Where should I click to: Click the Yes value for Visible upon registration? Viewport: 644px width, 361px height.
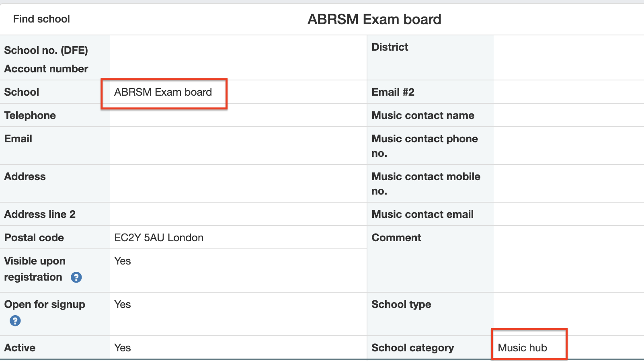click(x=123, y=261)
